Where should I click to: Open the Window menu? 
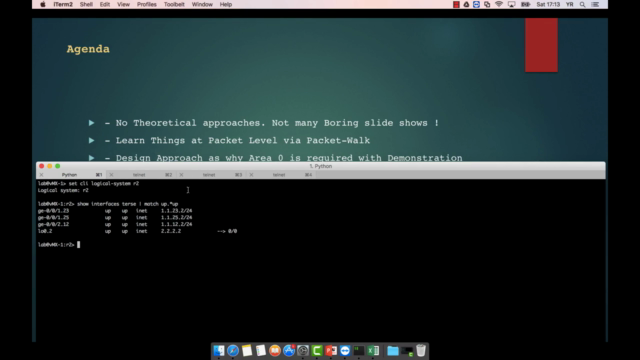click(202, 4)
